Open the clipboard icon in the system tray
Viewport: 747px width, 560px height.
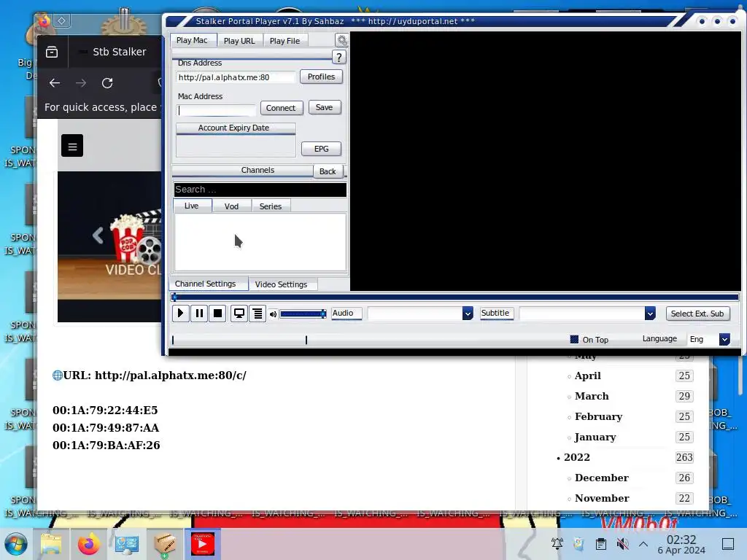pyautogui.click(x=601, y=543)
